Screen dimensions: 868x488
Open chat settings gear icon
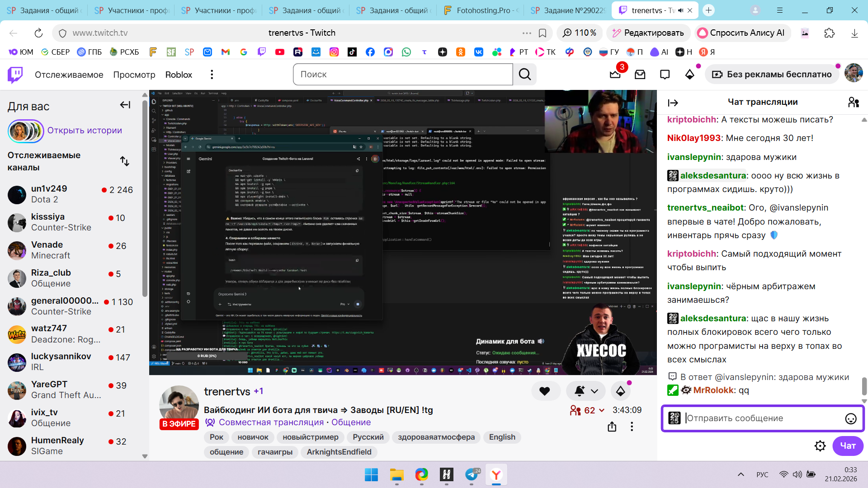(820, 446)
